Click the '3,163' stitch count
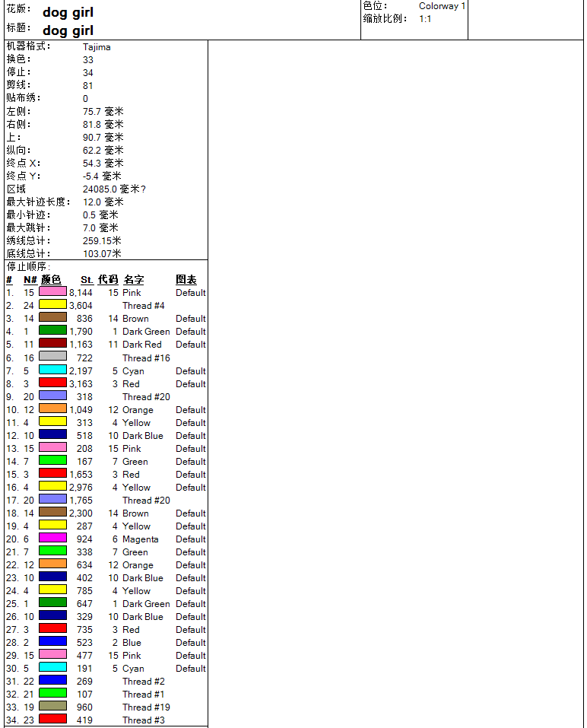This screenshot has width=587, height=728. tap(81, 384)
